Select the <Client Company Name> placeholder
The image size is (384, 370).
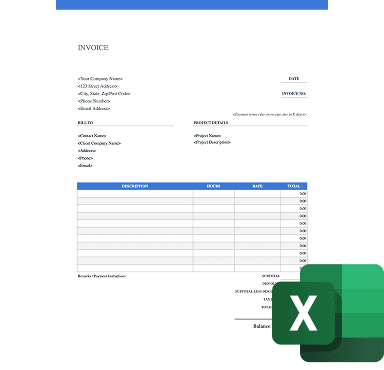coord(99,143)
